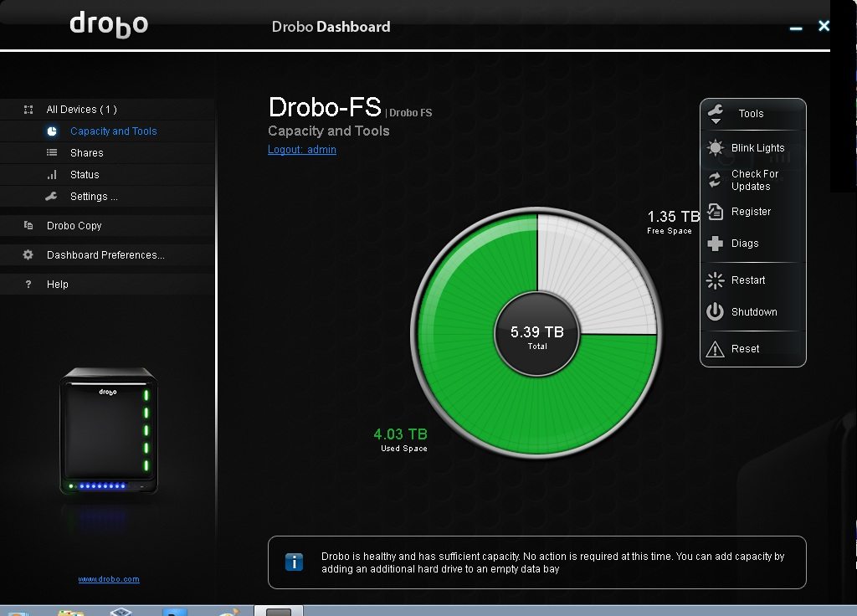The width and height of the screenshot is (857, 616).
Task: Click the 1.35 TB Free Space label
Action: tap(673, 222)
